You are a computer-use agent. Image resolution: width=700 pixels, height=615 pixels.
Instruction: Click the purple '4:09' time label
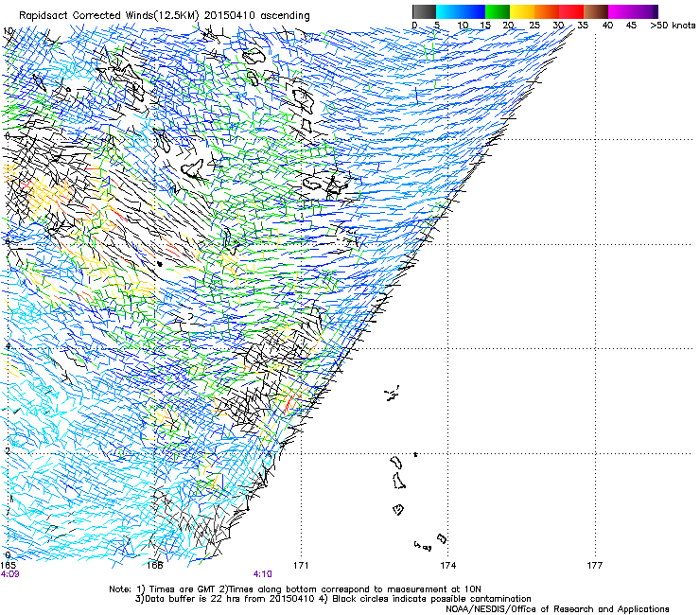click(x=9, y=574)
